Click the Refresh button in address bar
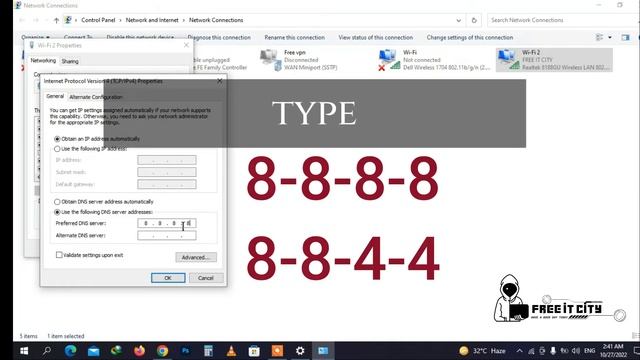The height and width of the screenshot is (360, 640). pos(474,20)
